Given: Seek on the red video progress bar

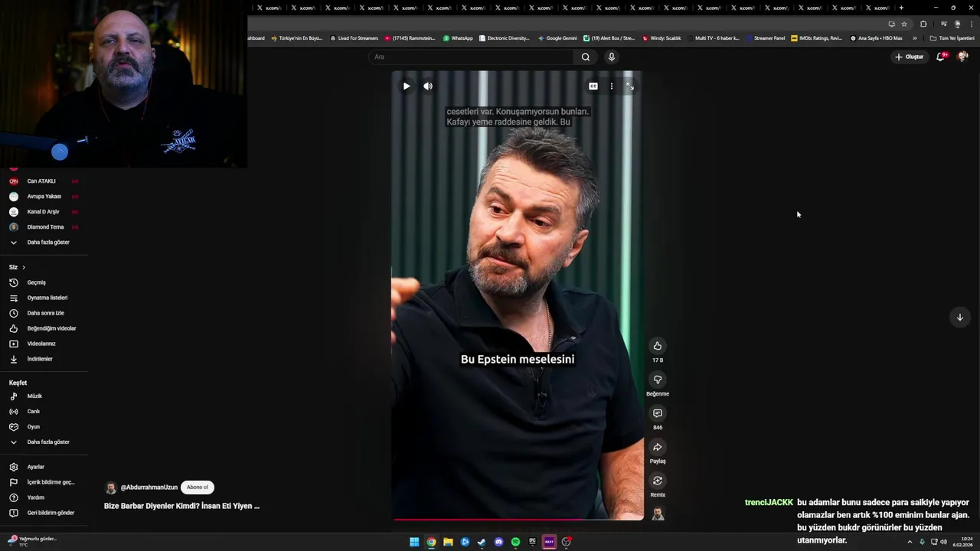Looking at the screenshot, I should click(x=518, y=520).
